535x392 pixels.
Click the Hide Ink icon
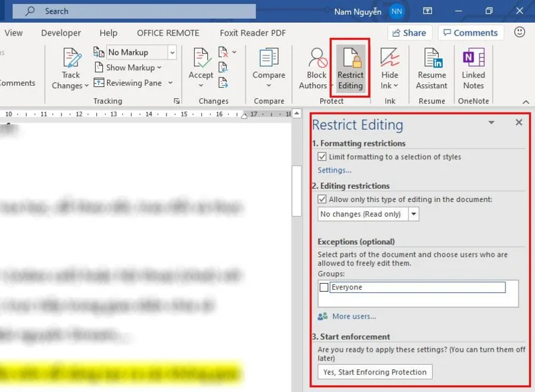390,58
